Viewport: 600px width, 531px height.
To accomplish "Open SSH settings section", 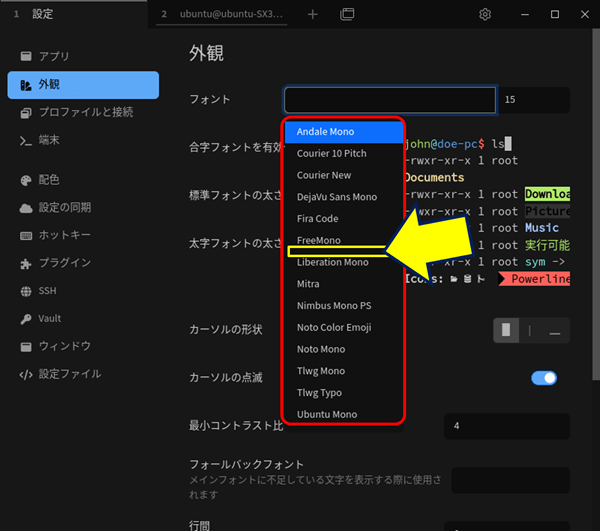I will [x=83, y=291].
